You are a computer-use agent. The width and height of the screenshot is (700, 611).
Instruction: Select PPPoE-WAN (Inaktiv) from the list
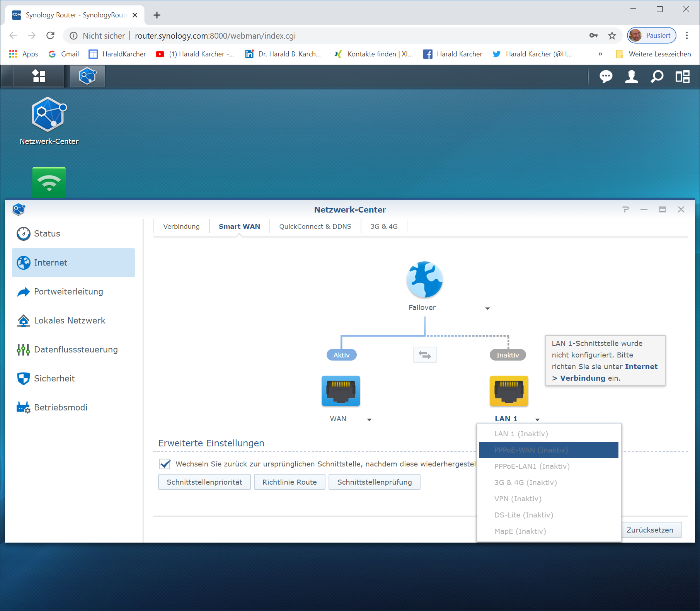548,450
